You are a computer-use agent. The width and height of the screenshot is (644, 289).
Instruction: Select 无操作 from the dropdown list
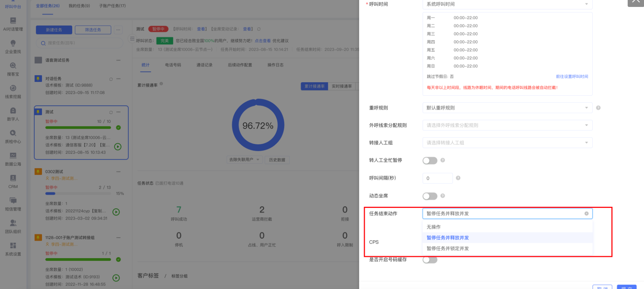434,227
